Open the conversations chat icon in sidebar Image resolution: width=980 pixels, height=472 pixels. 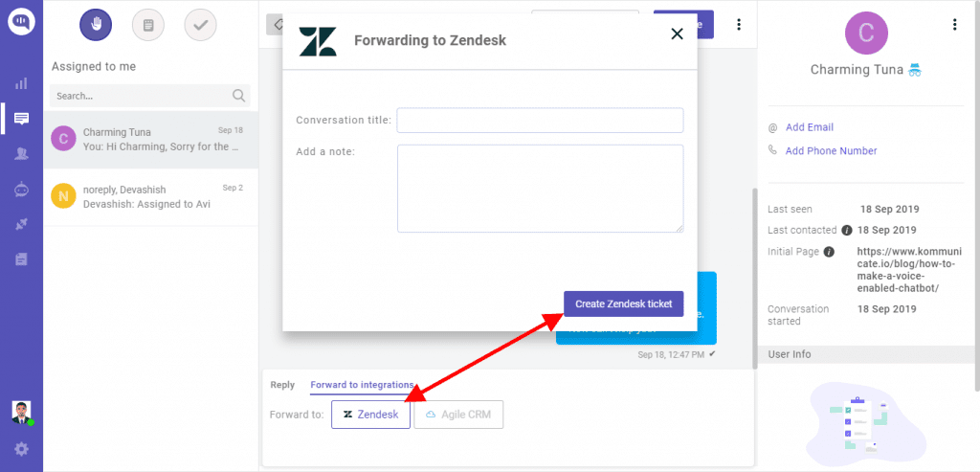pos(21,118)
